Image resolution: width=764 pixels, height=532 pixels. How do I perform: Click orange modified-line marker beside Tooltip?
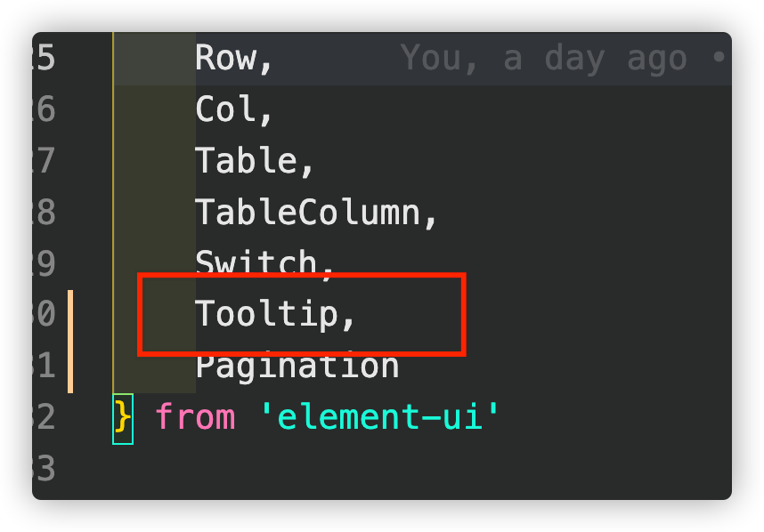click(70, 316)
